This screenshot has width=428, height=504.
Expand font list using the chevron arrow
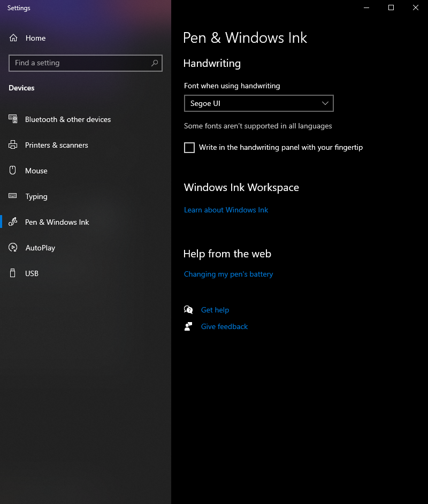click(325, 103)
